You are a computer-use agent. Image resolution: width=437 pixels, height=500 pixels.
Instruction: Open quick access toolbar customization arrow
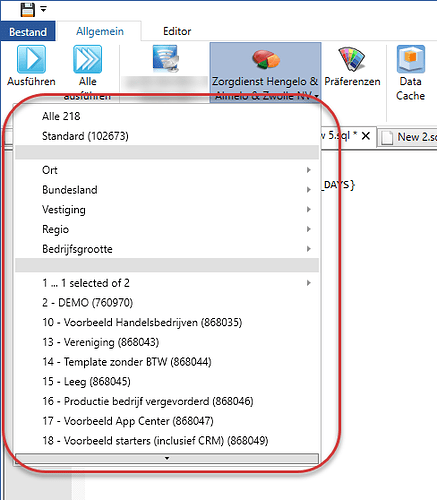44,9
